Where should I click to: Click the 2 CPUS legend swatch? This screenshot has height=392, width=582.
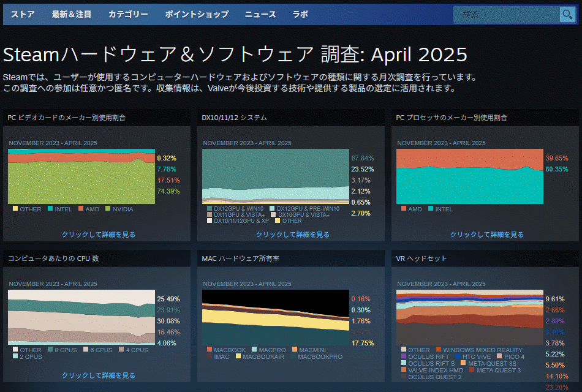15,356
